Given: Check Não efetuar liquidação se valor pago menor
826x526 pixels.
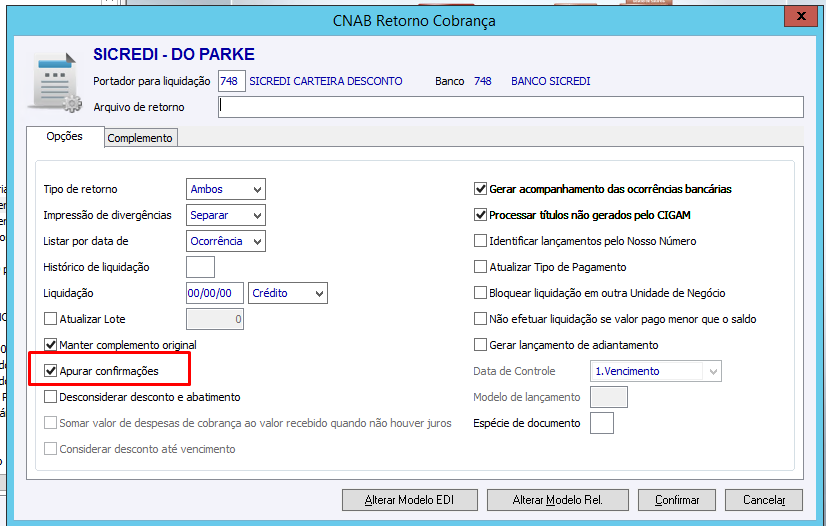Looking at the screenshot, I should pyautogui.click(x=480, y=319).
